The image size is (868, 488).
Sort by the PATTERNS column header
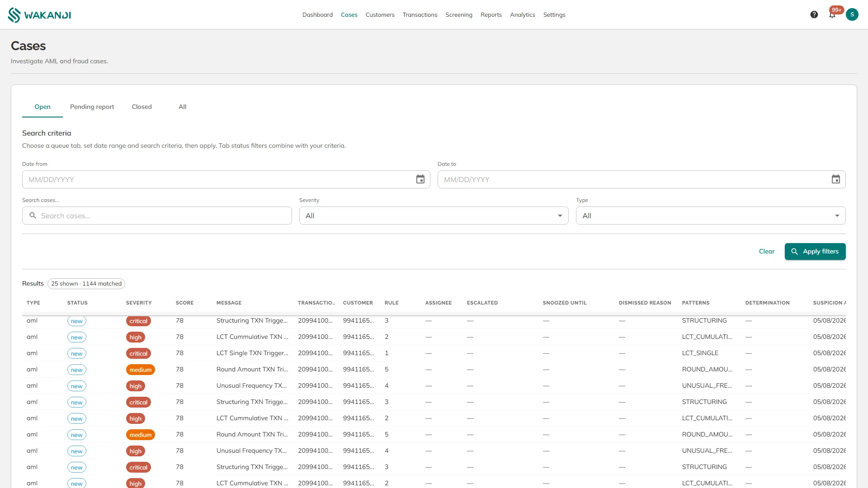pos(696,303)
